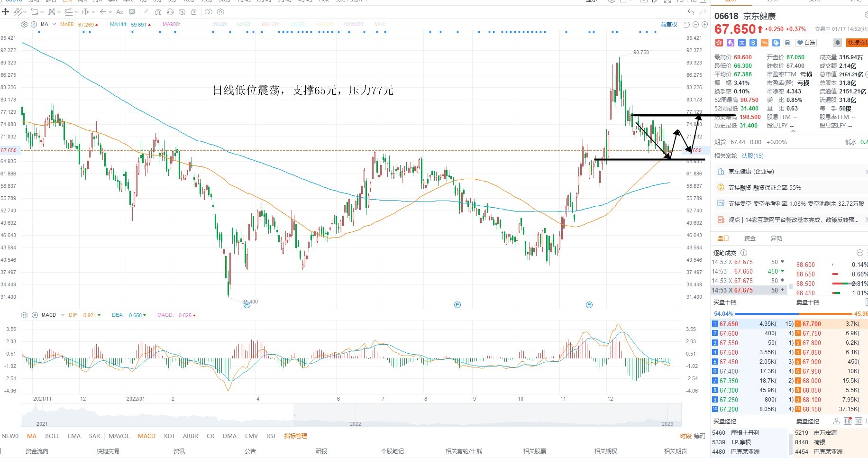Select the BOLL indicator tab
This screenshot has width=868, height=458.
52,436
